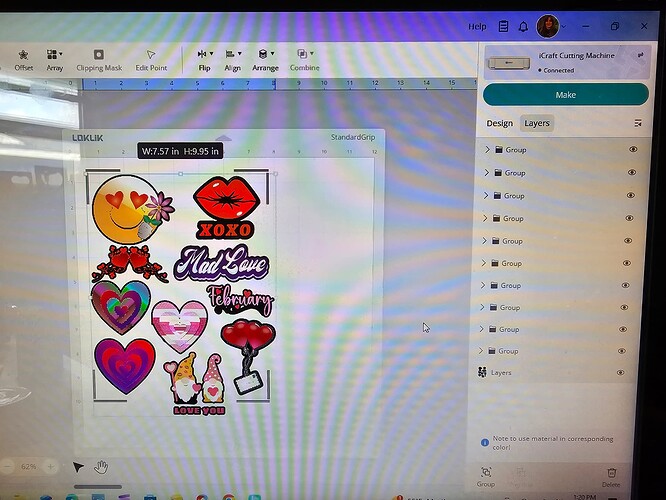666x500 pixels.
Task: Open the Flip options
Action: 205,60
